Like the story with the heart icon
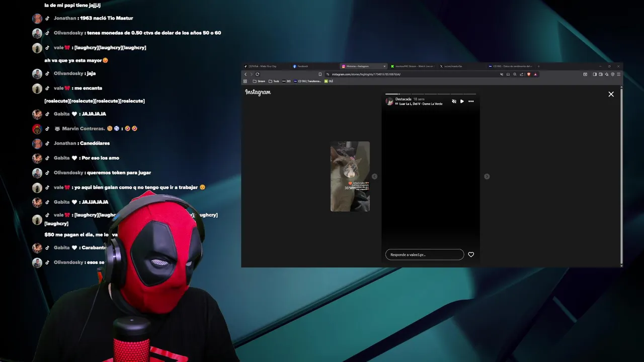Screen dimensions: 644x362 coord(471,254)
